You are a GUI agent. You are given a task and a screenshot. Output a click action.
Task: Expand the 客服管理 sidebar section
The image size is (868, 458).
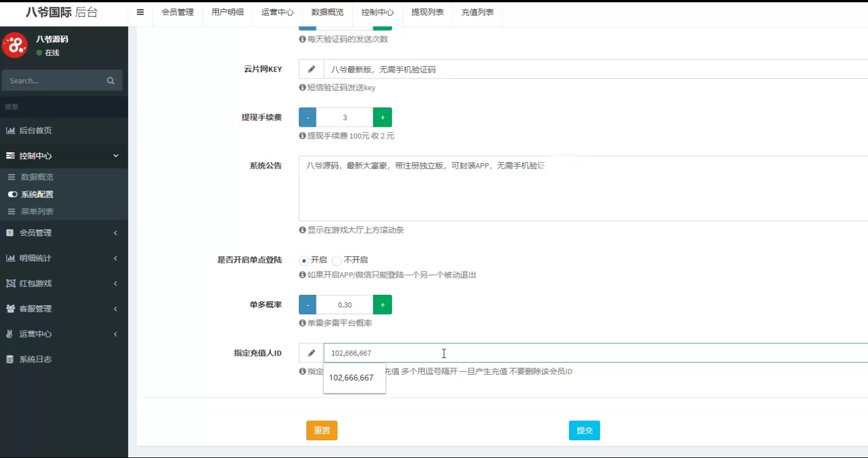pos(64,309)
